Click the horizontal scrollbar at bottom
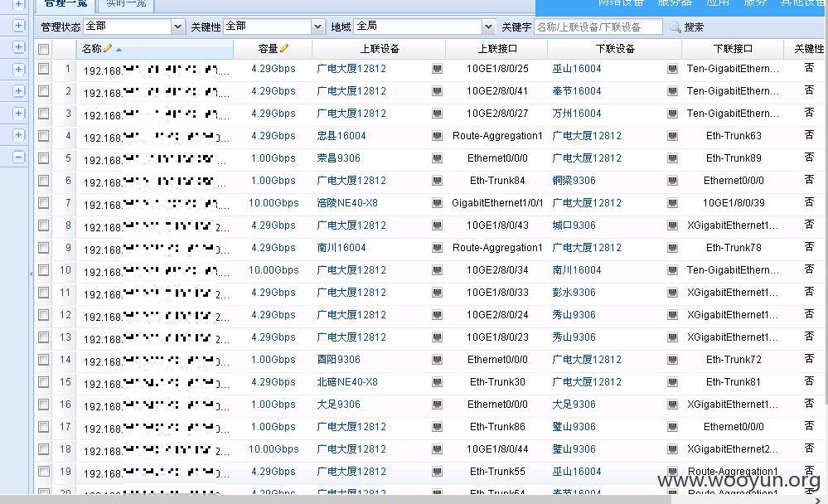This screenshot has width=828, height=504. (x=336, y=499)
